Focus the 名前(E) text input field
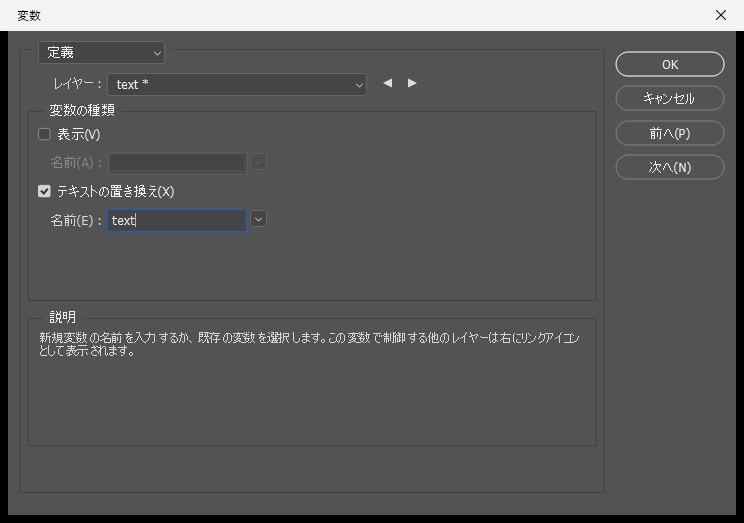 pyautogui.click(x=177, y=220)
